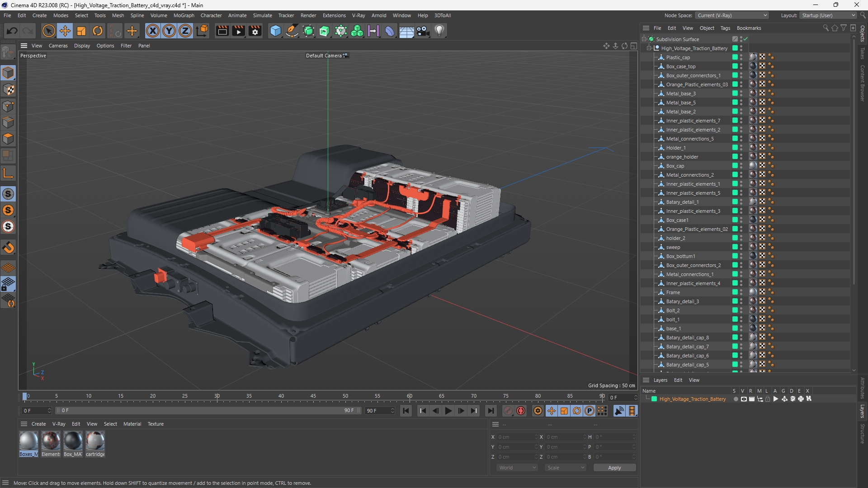The height and width of the screenshot is (488, 868).
Task: Add a Floor environment object
Action: 406,31
